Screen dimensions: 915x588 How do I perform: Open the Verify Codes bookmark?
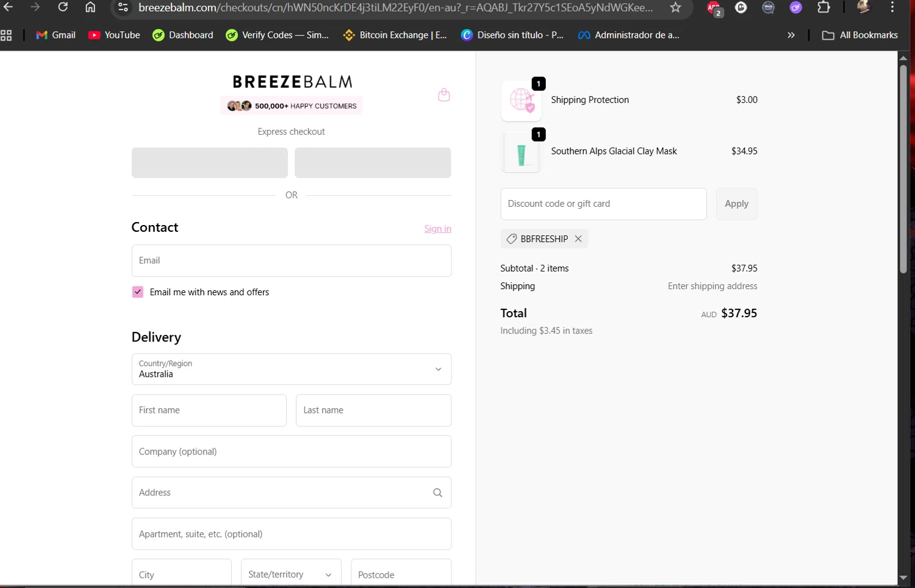pos(277,35)
